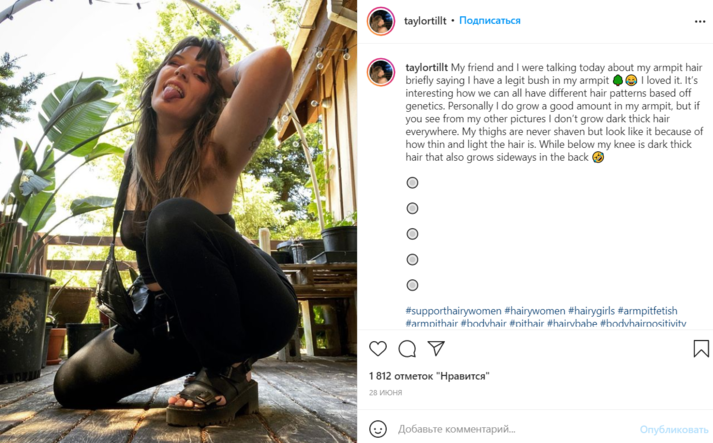713x443 pixels.
Task: Save the post with the bookmark icon
Action: (x=701, y=349)
